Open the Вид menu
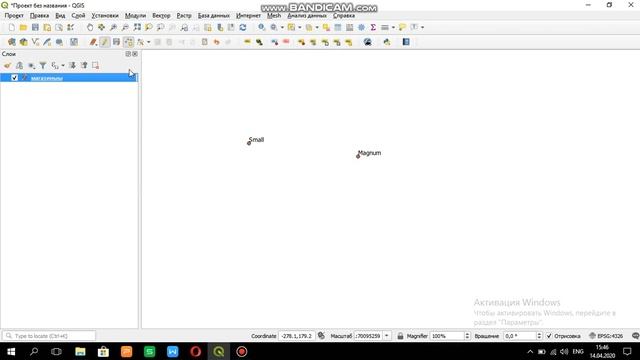The height and width of the screenshot is (360, 640). coord(60,16)
